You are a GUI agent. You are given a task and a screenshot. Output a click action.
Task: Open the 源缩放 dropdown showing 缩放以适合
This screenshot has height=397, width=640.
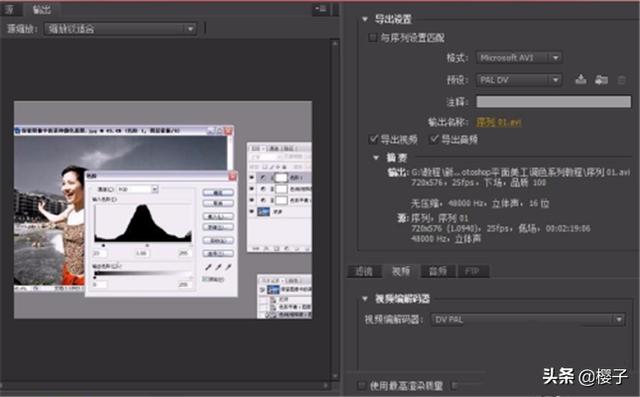point(120,29)
